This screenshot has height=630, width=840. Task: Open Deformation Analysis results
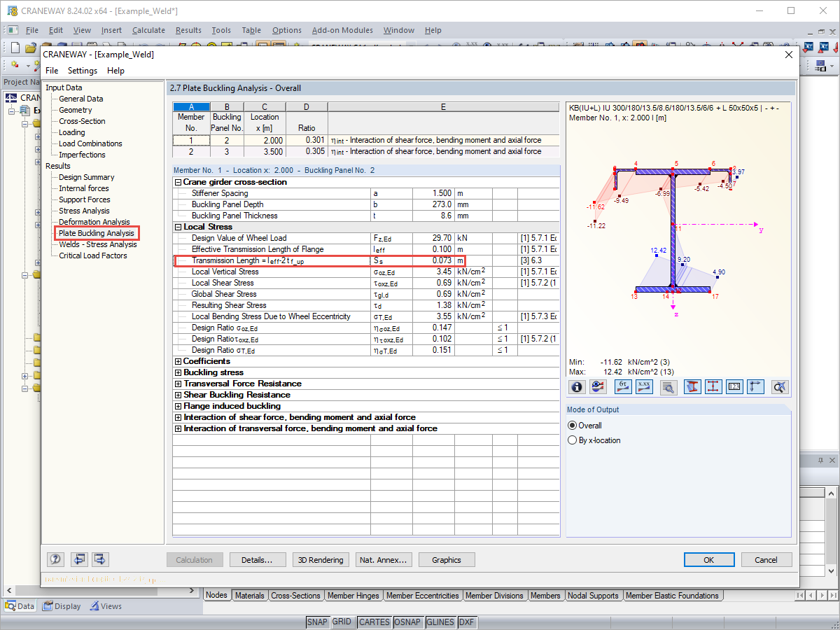pos(94,222)
